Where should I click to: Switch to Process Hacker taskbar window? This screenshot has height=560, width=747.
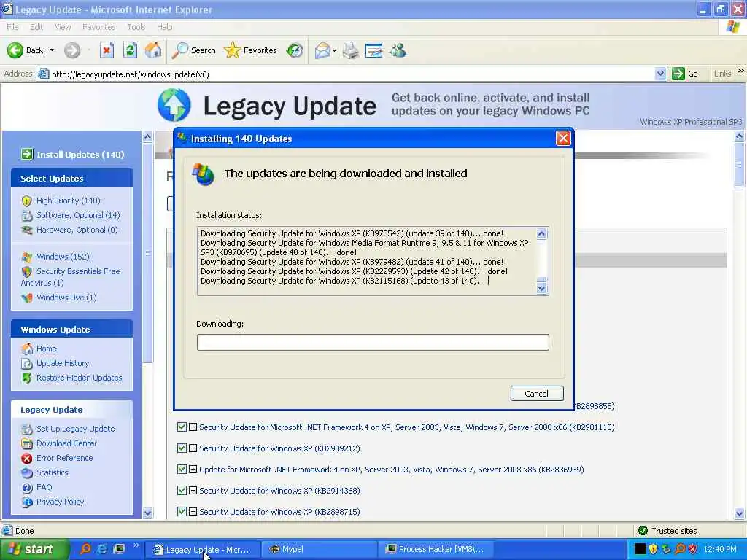(436, 549)
